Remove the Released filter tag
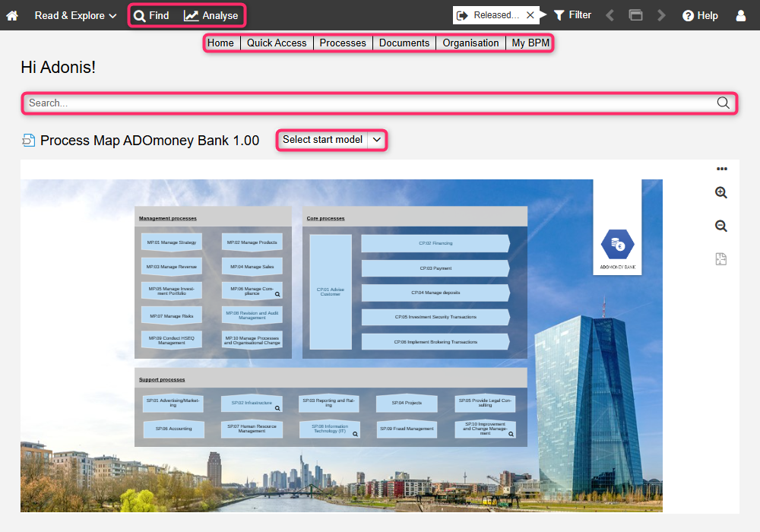This screenshot has width=760, height=532. [x=530, y=15]
